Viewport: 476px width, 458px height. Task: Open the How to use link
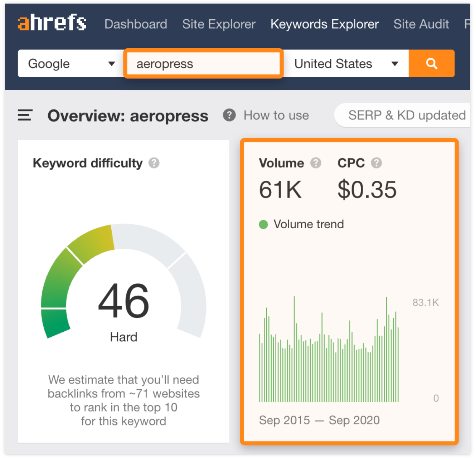click(276, 115)
